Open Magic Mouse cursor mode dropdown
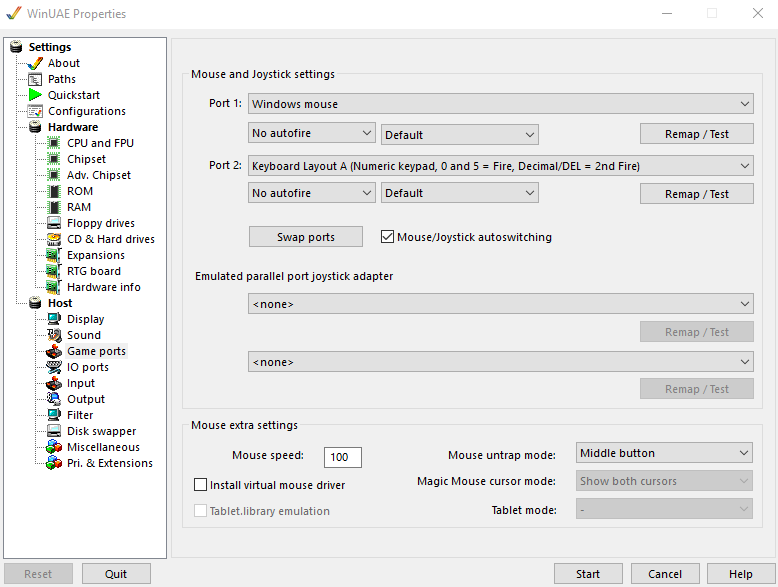The width and height of the screenshot is (778, 587). (664, 481)
